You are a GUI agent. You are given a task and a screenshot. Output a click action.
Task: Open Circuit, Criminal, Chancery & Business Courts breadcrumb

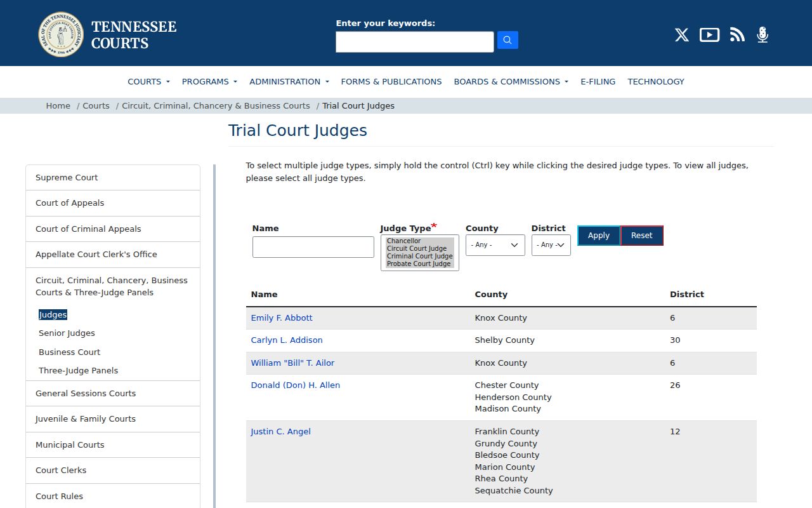click(x=216, y=106)
